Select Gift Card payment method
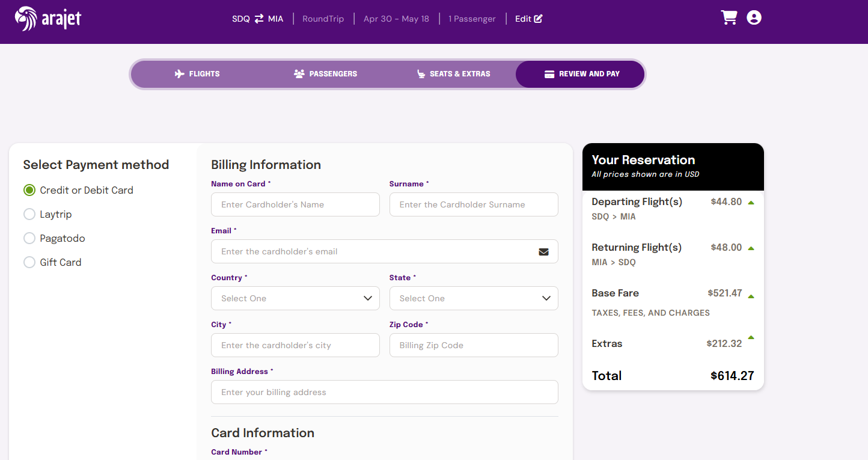 pos(29,262)
